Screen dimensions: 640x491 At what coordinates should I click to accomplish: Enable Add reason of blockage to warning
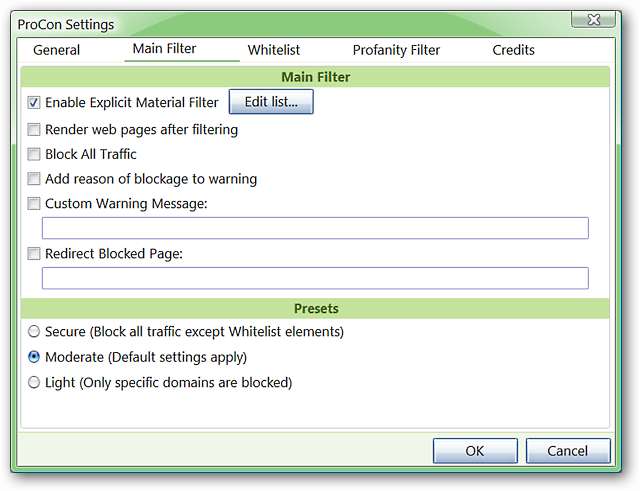[34, 179]
